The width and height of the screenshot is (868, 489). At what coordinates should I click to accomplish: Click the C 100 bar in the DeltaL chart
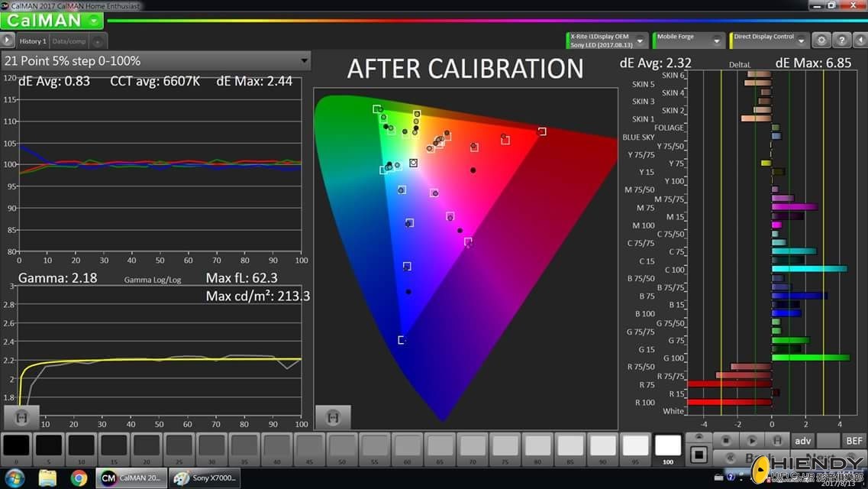tap(809, 269)
